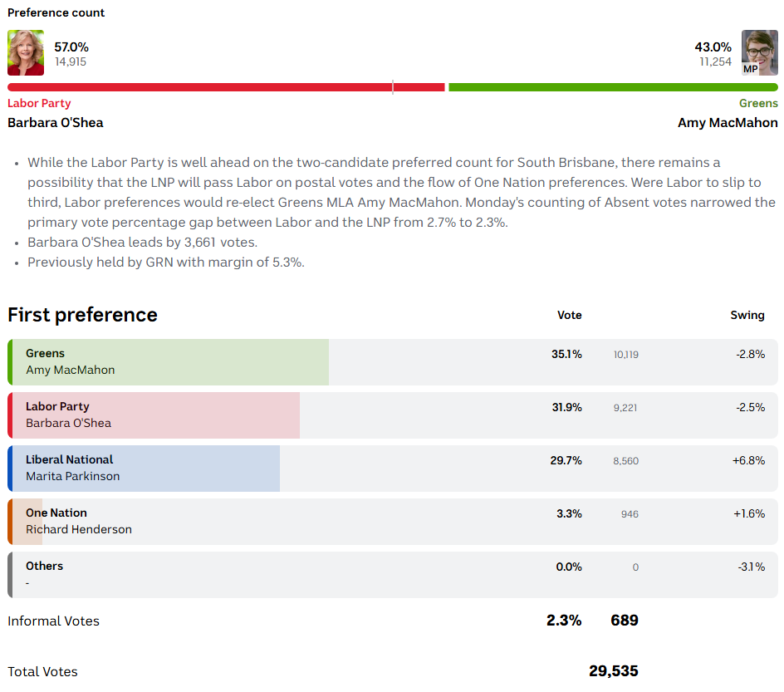This screenshot has width=784, height=692.
Task: Click the Amy MacMahon name in preference count
Action: [x=728, y=123]
